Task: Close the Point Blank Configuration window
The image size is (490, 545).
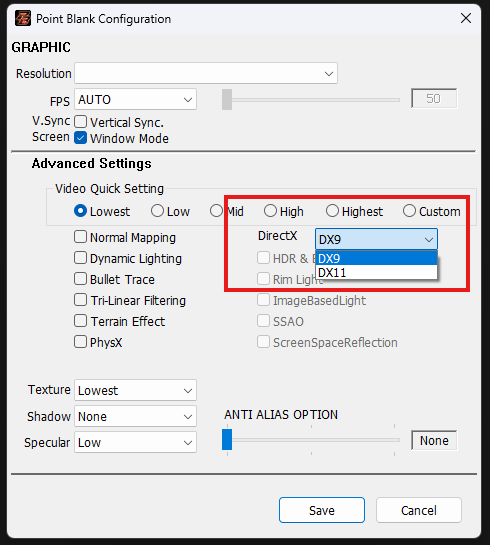Action: (466, 18)
